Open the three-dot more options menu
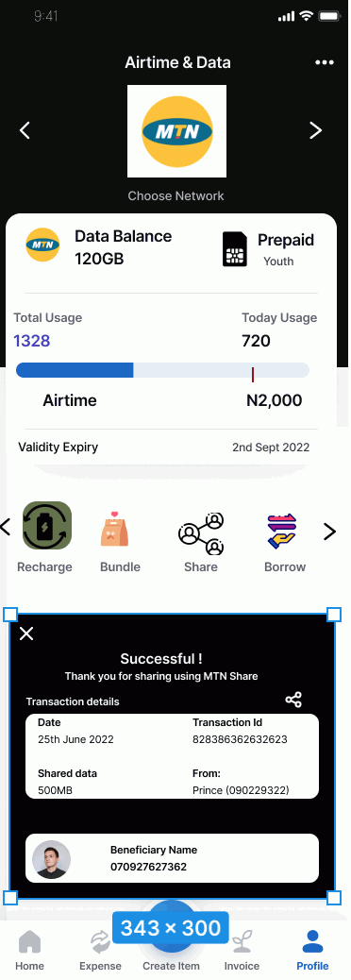Image resolution: width=351 pixels, height=980 pixels. pyautogui.click(x=325, y=62)
